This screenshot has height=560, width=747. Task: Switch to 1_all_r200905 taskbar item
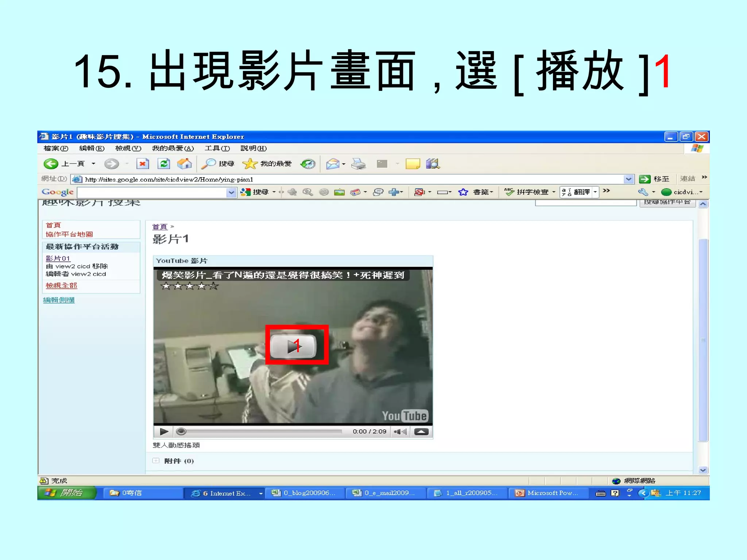pyautogui.click(x=467, y=493)
